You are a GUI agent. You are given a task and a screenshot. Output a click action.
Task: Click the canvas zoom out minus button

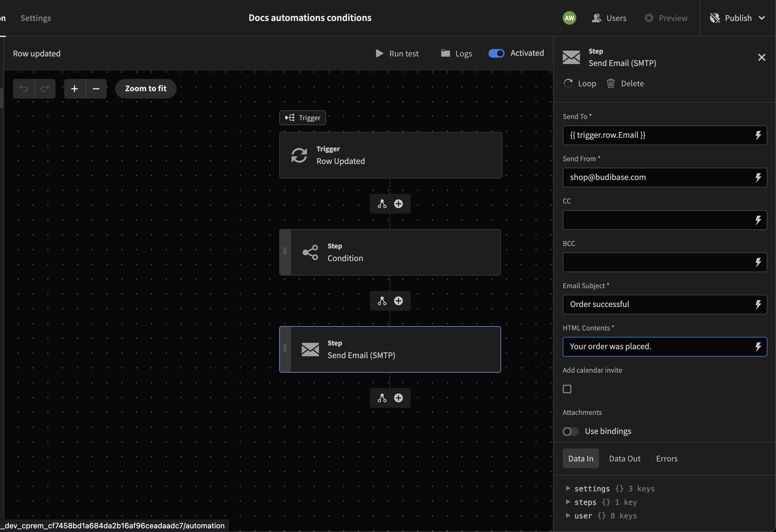(x=96, y=88)
